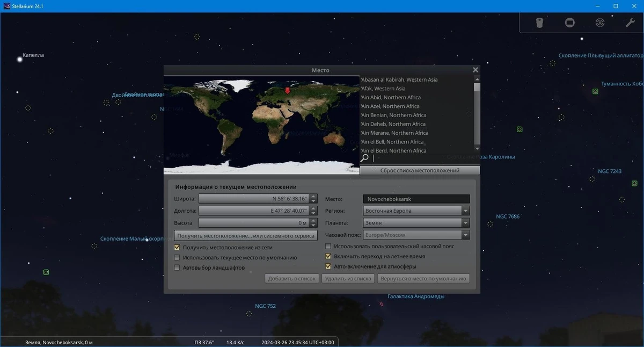This screenshot has width=644, height=347.
Task: Open the Часовой пояс dropdown
Action: pos(416,235)
